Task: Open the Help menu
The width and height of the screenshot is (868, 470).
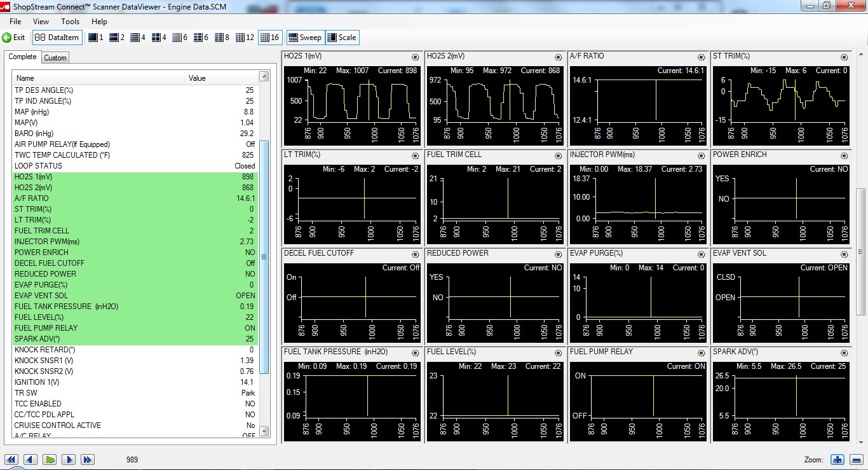Action: tap(99, 22)
